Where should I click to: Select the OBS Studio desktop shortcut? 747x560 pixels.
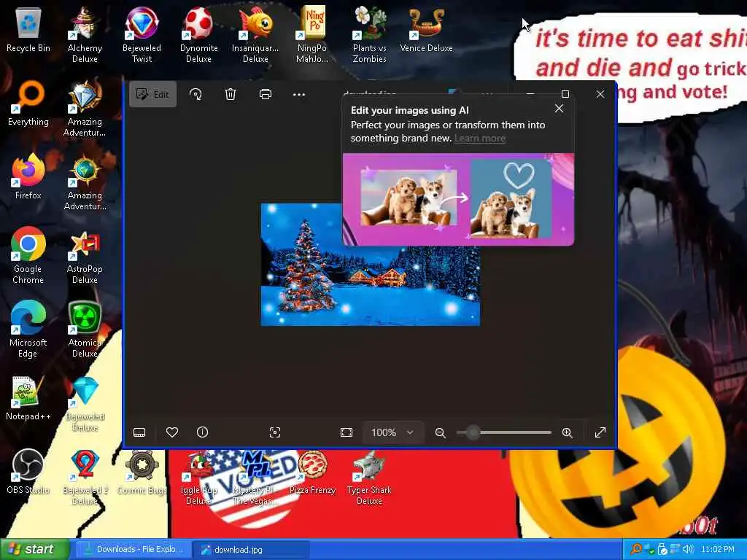click(28, 472)
